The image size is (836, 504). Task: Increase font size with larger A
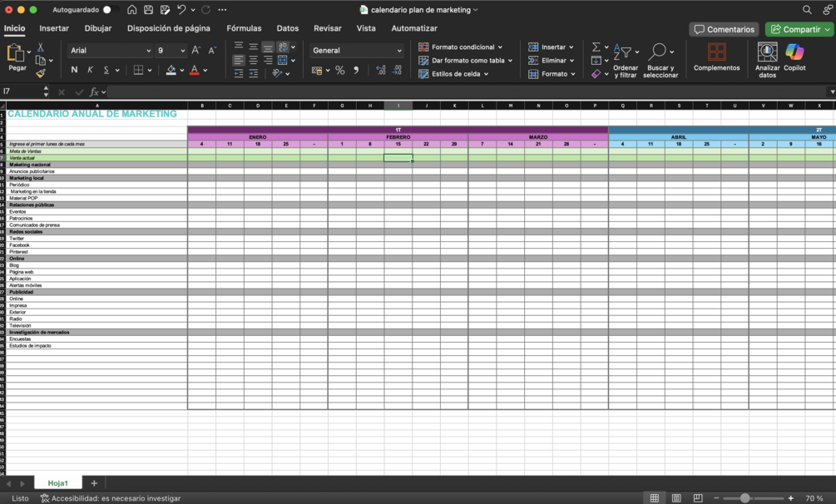196,50
